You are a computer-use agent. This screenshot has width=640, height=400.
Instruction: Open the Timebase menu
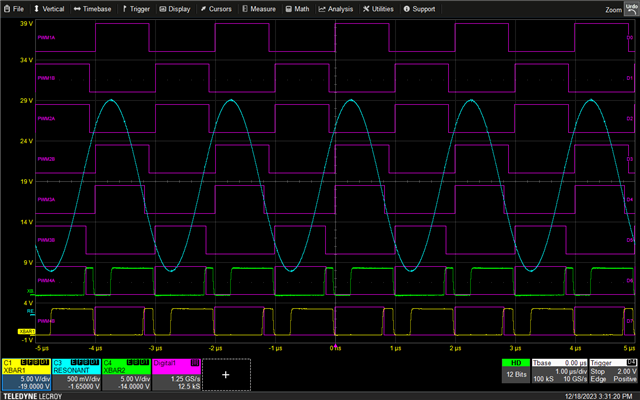(x=93, y=8)
